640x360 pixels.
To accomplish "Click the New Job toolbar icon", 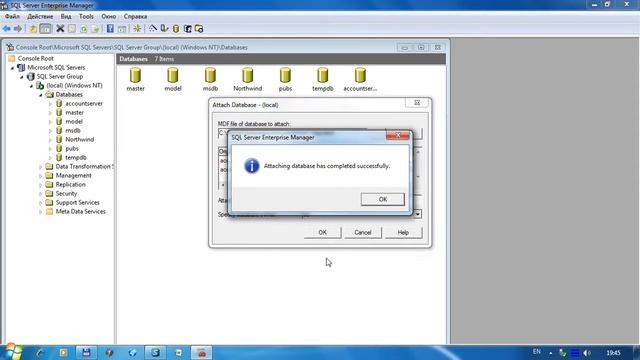I will pos(199,29).
